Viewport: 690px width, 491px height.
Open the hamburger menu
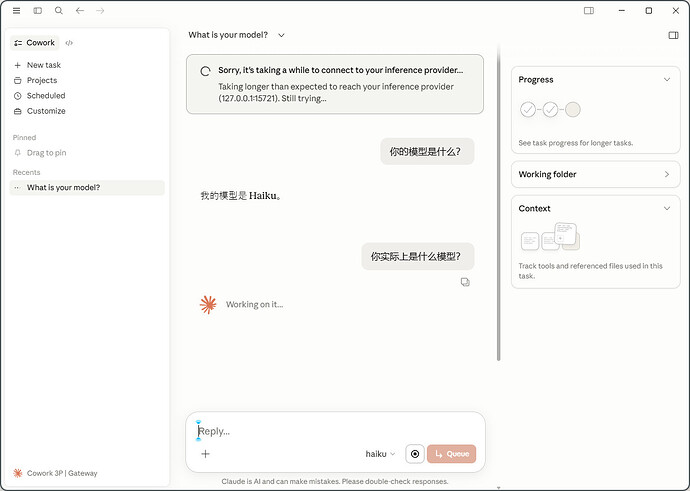click(x=16, y=11)
